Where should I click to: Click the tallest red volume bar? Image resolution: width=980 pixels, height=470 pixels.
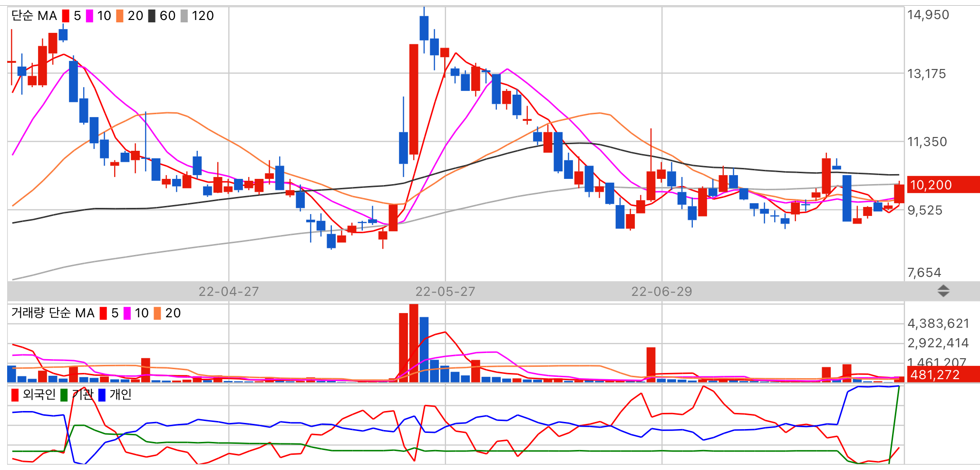click(414, 343)
